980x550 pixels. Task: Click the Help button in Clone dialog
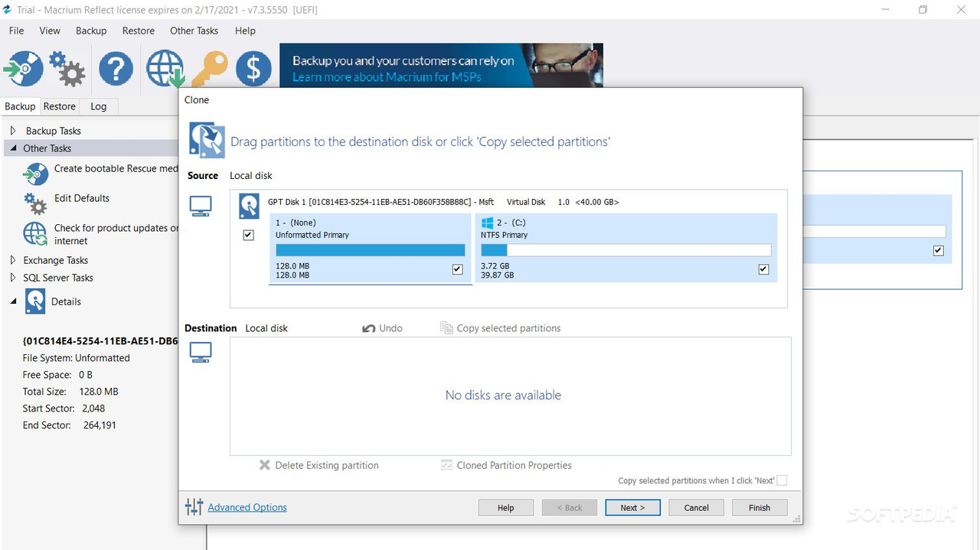506,507
